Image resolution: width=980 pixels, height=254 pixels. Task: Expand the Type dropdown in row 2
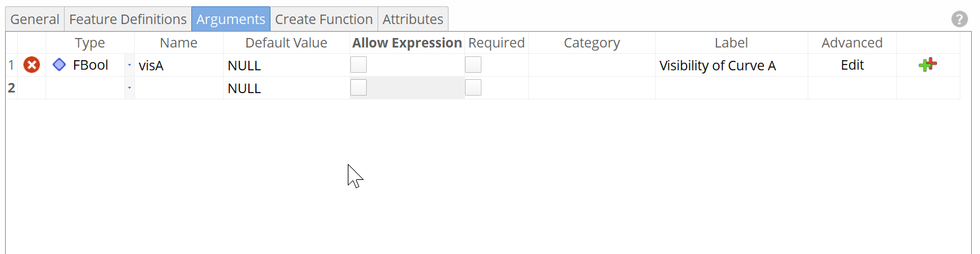129,88
